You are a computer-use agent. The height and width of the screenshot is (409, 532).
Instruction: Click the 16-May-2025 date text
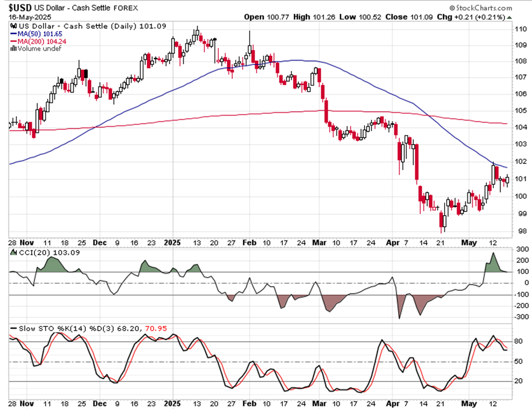click(x=30, y=17)
